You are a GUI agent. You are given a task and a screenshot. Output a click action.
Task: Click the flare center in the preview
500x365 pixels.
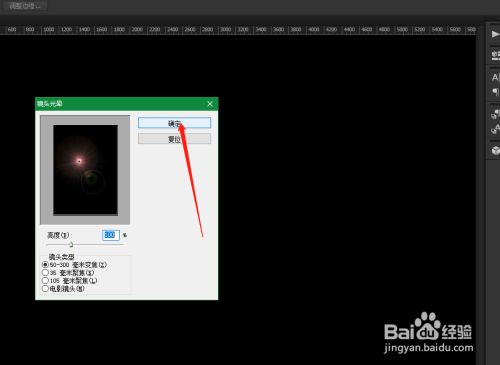pyautogui.click(x=79, y=161)
